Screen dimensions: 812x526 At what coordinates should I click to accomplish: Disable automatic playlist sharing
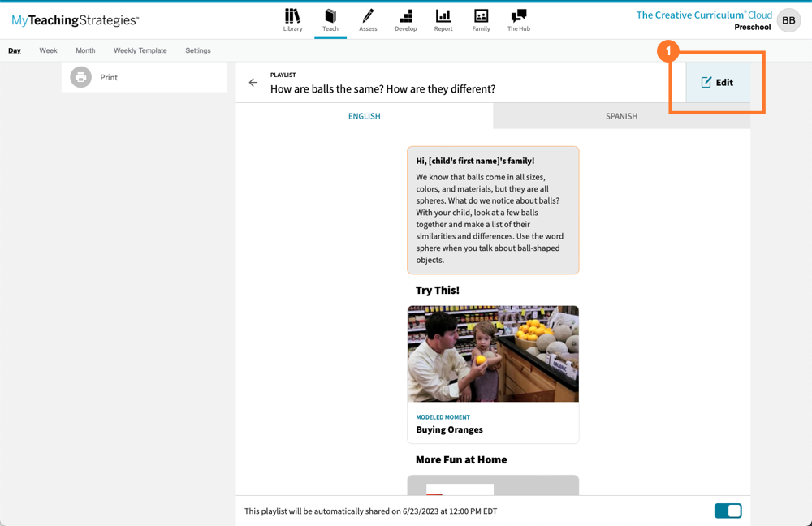pos(728,511)
